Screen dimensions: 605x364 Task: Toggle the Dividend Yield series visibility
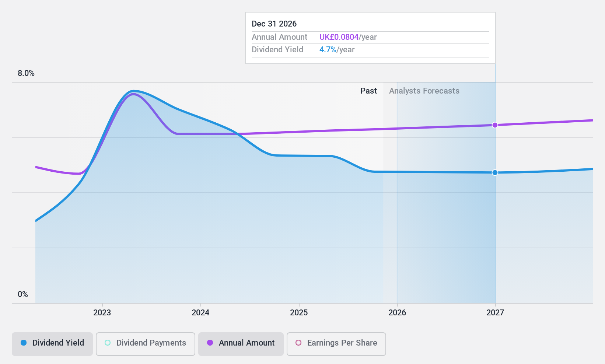(x=52, y=343)
